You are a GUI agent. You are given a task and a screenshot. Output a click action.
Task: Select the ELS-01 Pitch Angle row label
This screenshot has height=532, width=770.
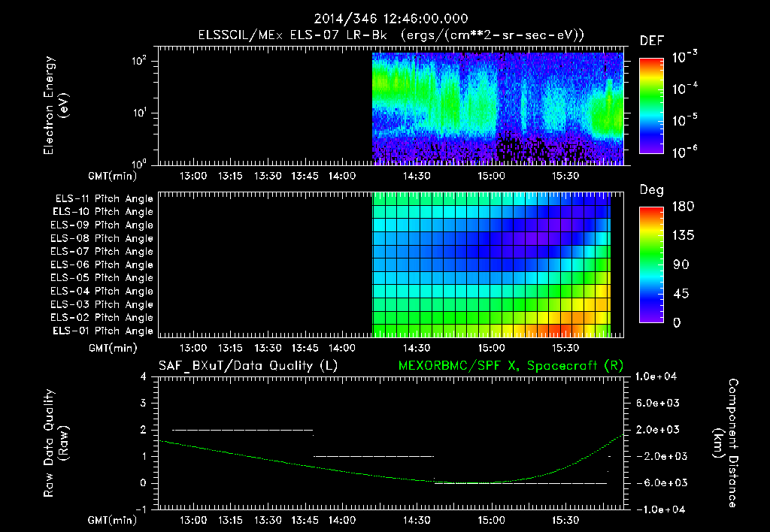coord(103,331)
